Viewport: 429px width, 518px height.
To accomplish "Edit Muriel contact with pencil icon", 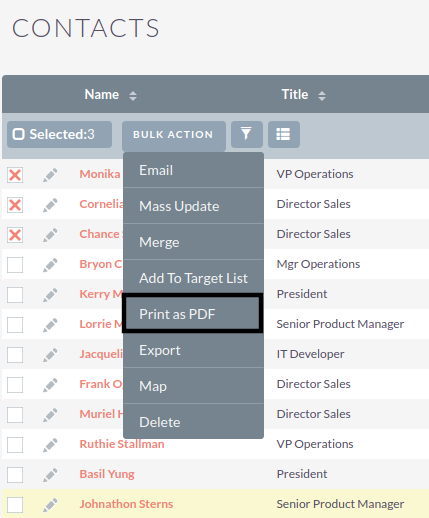I will coord(50,415).
